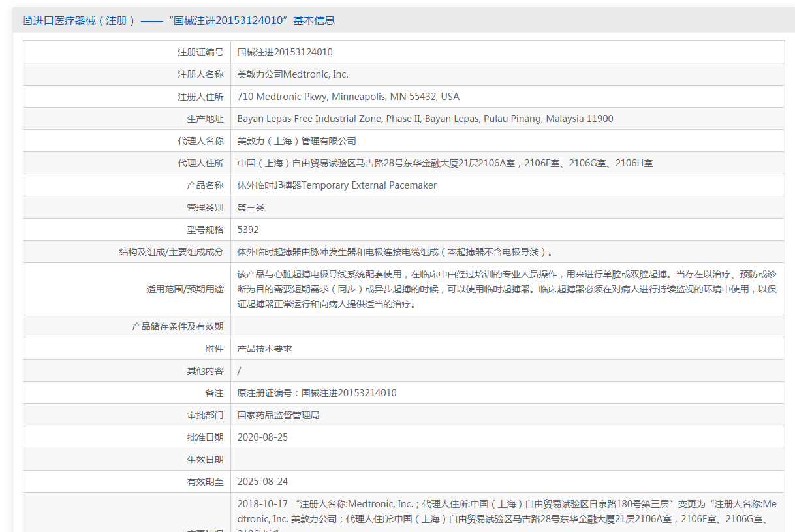
Task: Select agent address with 马吉路28号
Action: pyautogui.click(x=445, y=163)
